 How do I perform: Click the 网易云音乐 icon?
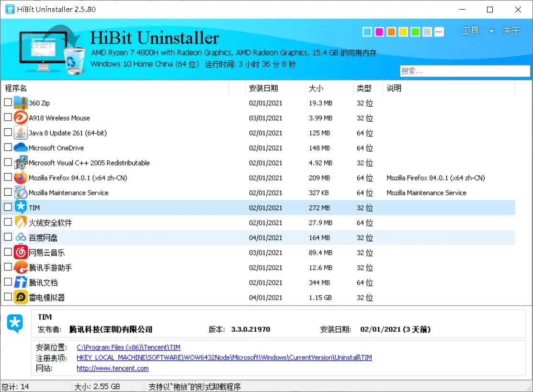click(21, 252)
